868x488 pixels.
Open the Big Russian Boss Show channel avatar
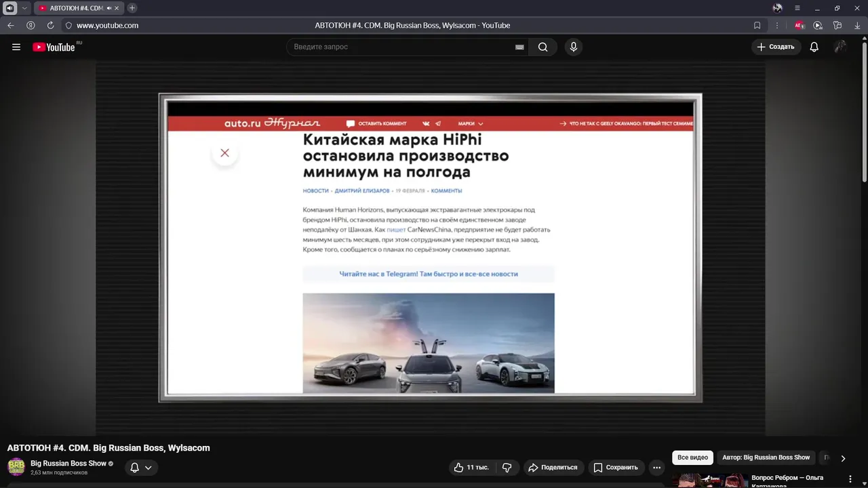(16, 467)
